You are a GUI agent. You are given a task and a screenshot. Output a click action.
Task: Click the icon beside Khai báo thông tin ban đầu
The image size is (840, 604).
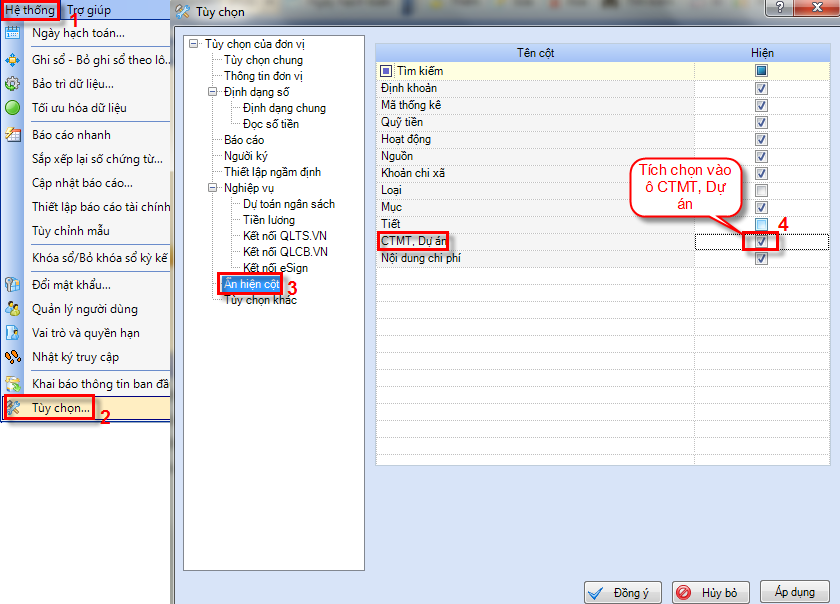coord(12,384)
